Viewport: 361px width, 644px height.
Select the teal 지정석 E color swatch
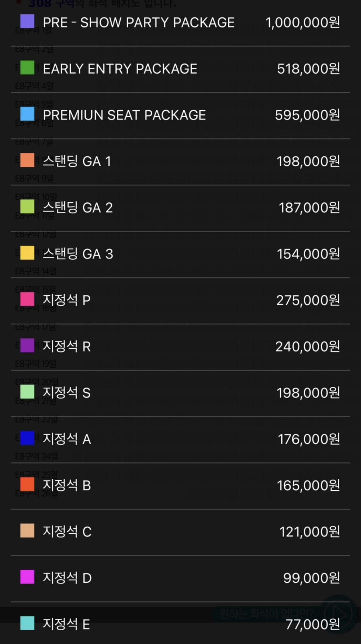(27, 623)
